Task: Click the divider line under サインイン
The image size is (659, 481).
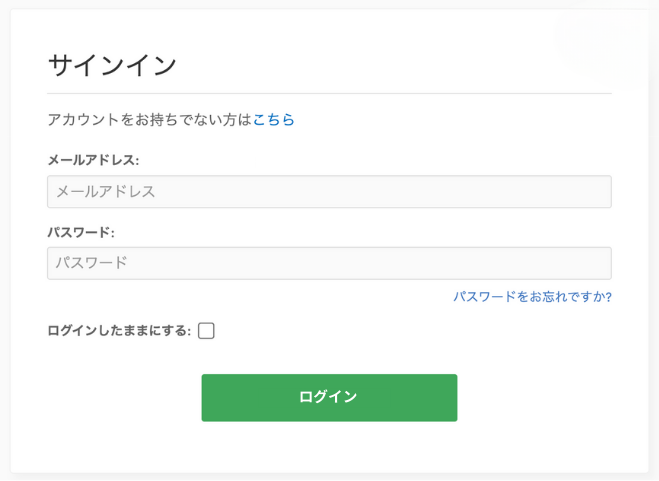Action: [x=329, y=94]
